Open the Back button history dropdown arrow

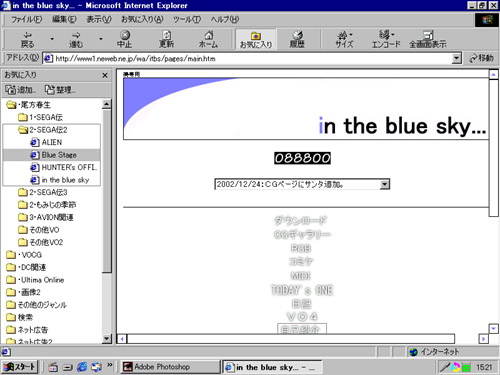pyautogui.click(x=52, y=39)
